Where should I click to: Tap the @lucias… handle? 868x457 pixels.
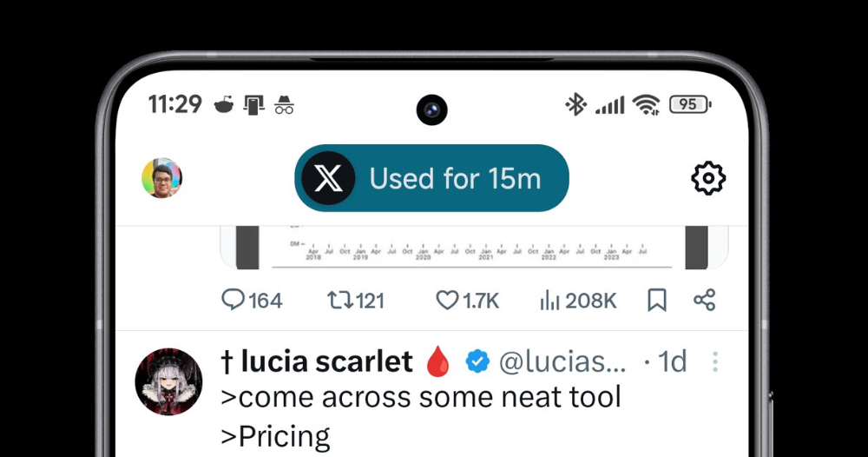[562, 361]
